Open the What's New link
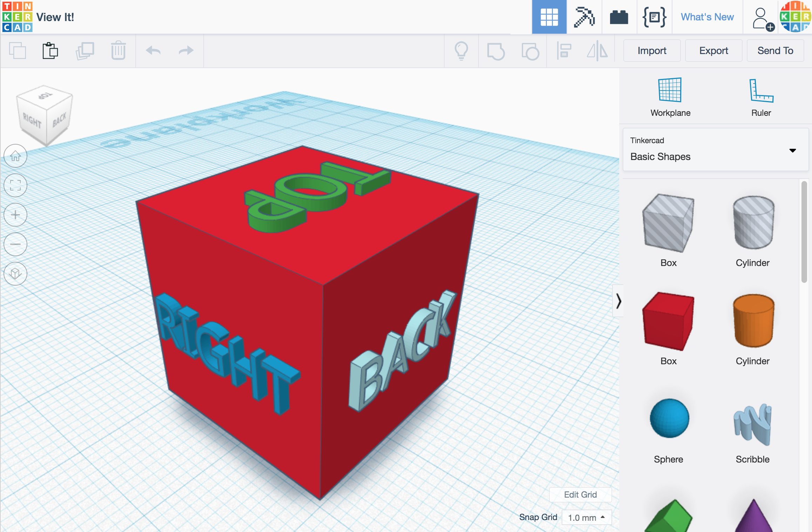Image resolution: width=812 pixels, height=532 pixels. tap(707, 17)
